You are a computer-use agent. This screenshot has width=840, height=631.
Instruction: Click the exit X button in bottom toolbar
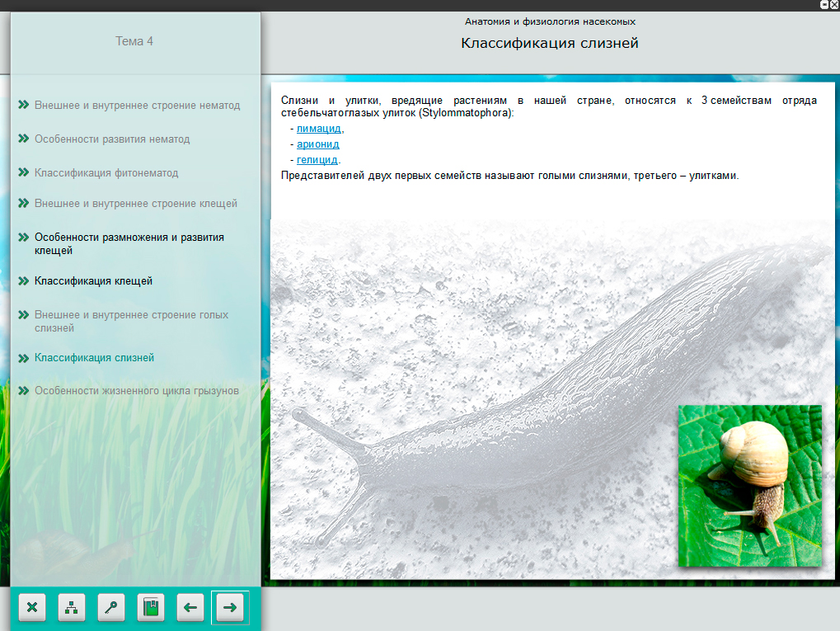click(32, 608)
